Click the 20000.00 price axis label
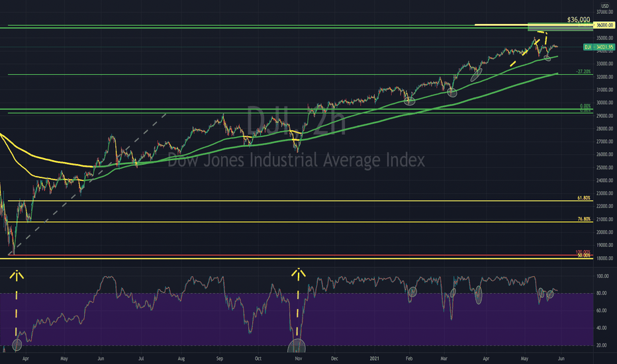 click(605, 232)
